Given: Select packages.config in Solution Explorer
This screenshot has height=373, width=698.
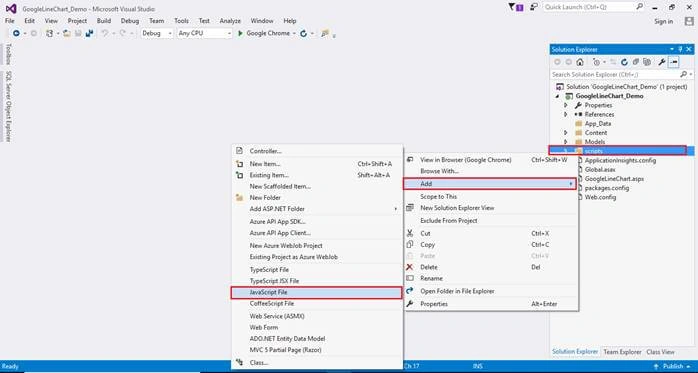Looking at the screenshot, I should click(x=606, y=188).
